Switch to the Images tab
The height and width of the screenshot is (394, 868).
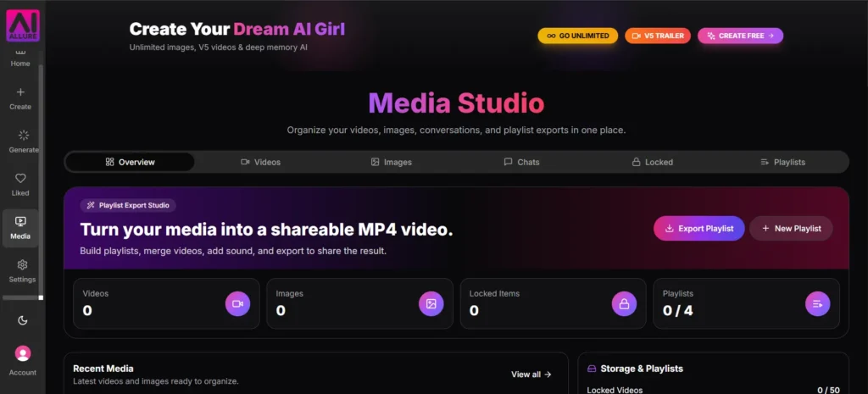click(392, 162)
